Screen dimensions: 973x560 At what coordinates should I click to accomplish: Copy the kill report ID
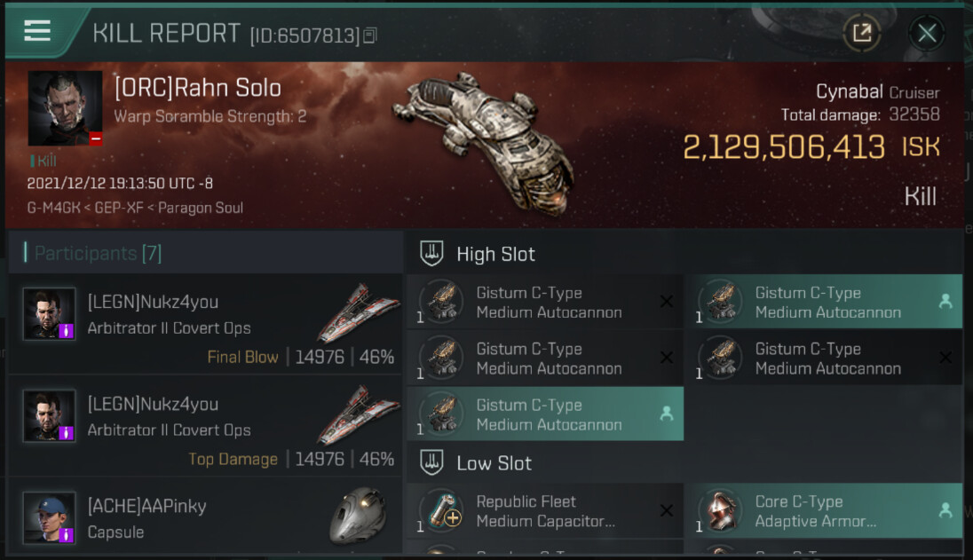[x=370, y=35]
